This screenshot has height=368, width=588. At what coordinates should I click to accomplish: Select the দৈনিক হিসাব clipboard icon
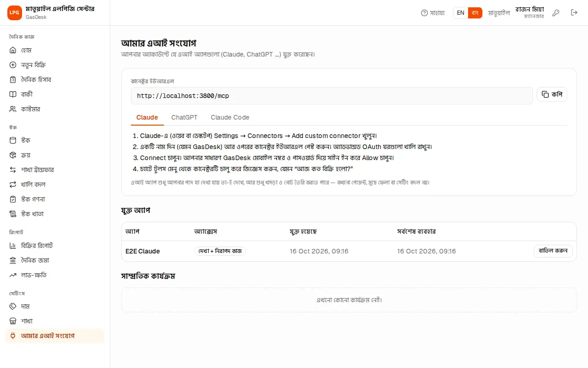point(13,80)
